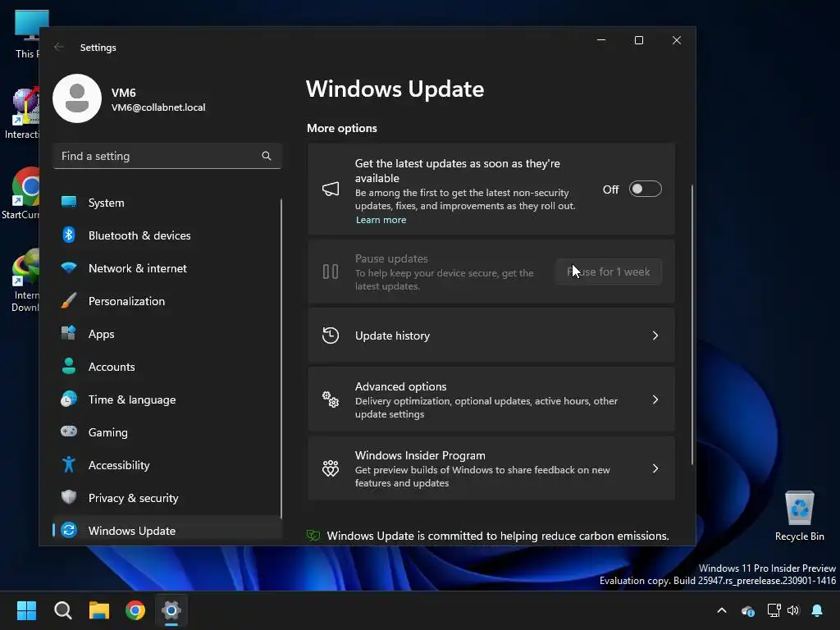Open Network & internet settings
840x630 pixels.
click(x=167, y=268)
